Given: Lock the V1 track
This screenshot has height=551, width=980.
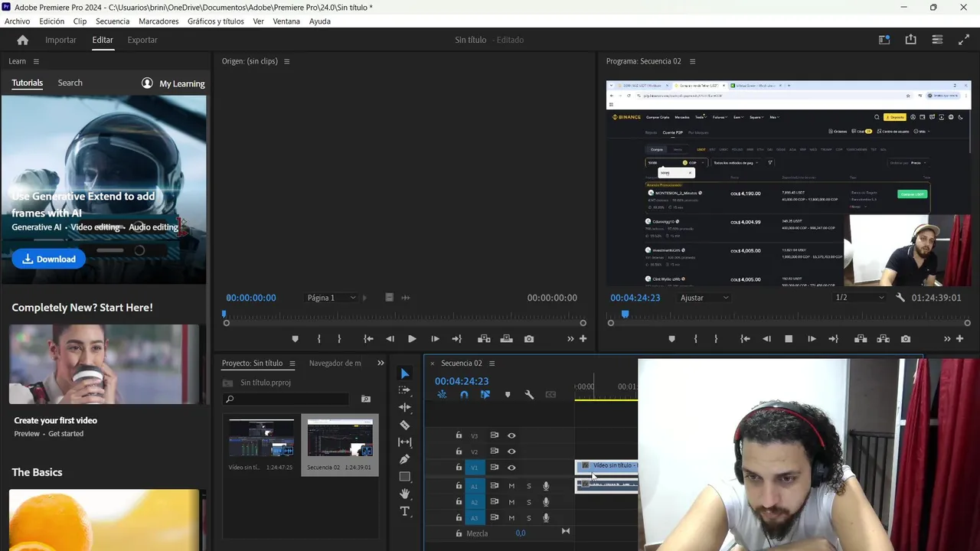Looking at the screenshot, I should (x=459, y=468).
